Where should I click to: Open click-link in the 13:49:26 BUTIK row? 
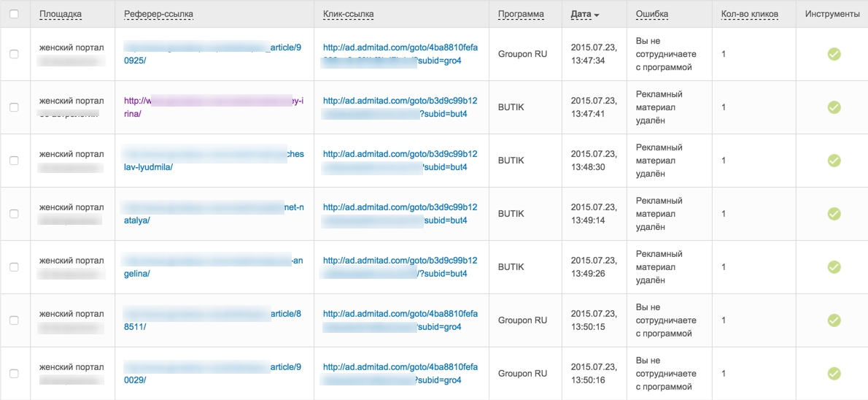400,266
